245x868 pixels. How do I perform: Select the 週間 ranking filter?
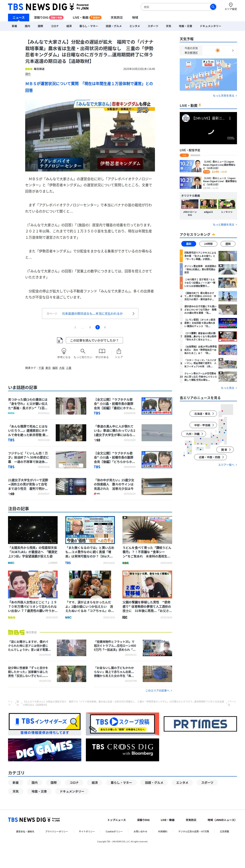click(228, 244)
